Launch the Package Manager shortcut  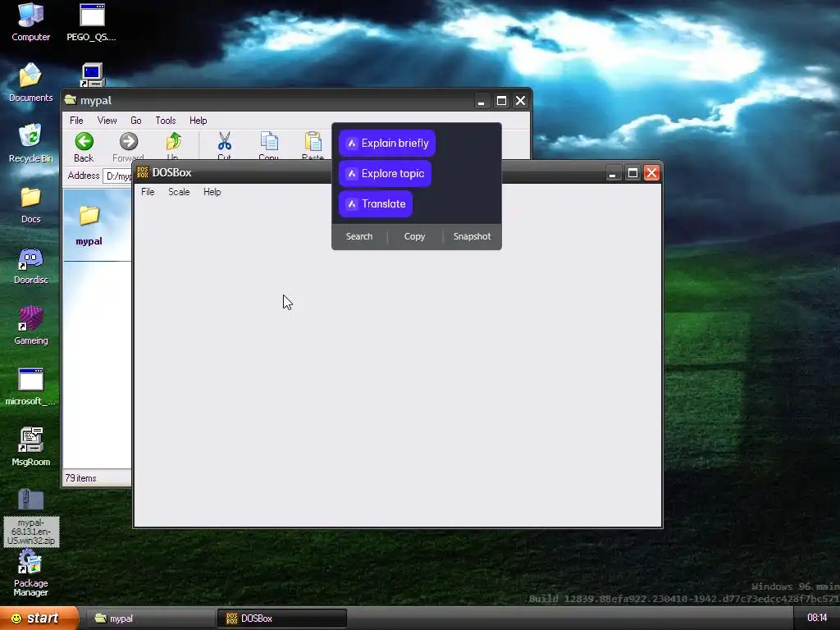30,573
